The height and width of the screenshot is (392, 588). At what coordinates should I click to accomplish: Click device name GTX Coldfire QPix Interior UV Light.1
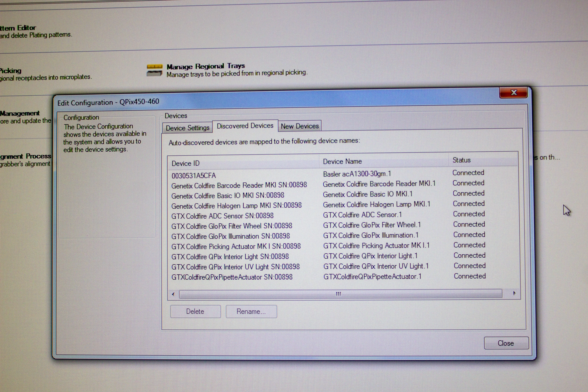tap(376, 266)
